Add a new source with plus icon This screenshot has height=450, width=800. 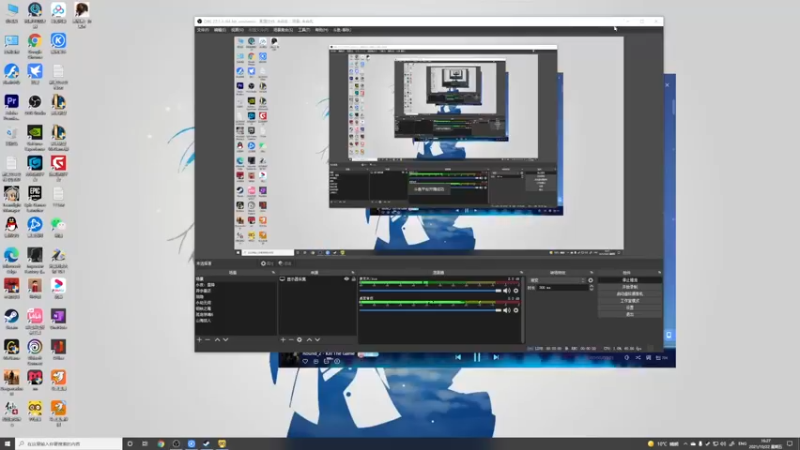click(283, 339)
